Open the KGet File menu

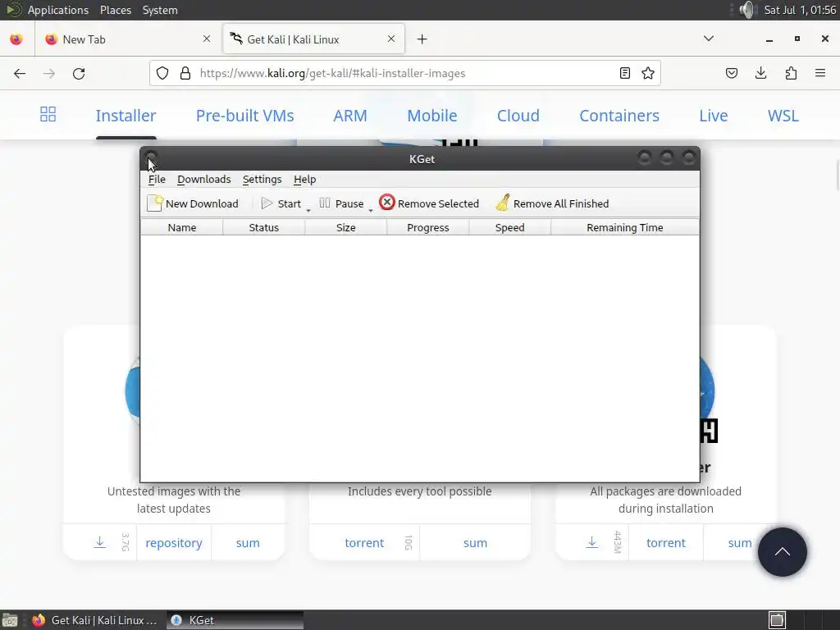(x=157, y=180)
